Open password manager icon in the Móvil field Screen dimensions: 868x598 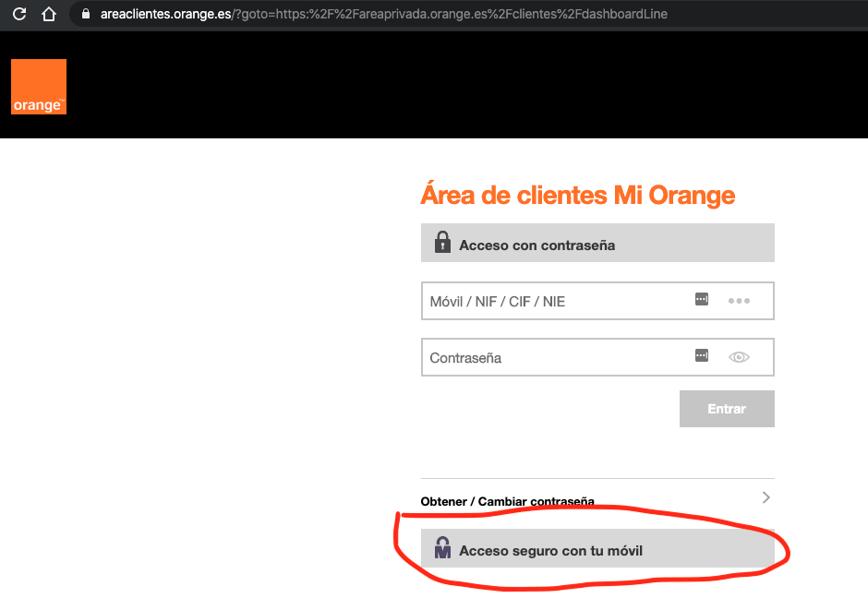[702, 299]
